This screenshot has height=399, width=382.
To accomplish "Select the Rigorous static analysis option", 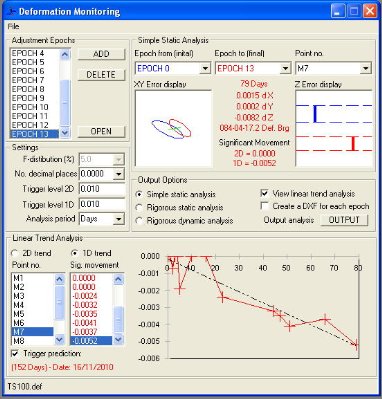I will point(139,207).
